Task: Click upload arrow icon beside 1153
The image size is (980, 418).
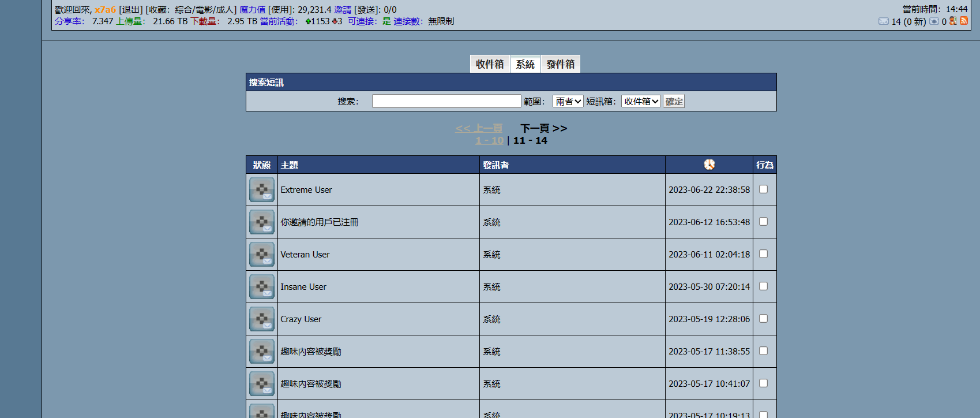Action: coord(308,21)
